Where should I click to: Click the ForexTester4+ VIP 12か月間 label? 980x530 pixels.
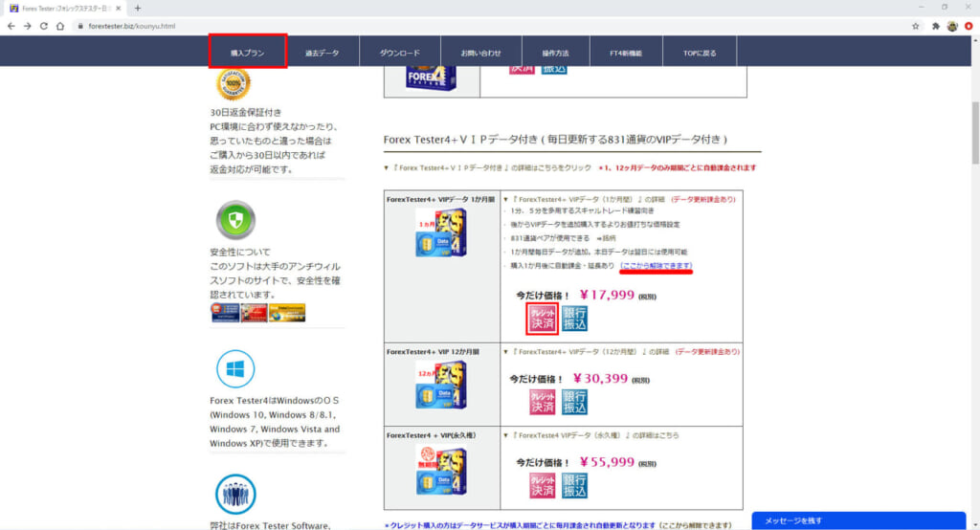(433, 352)
